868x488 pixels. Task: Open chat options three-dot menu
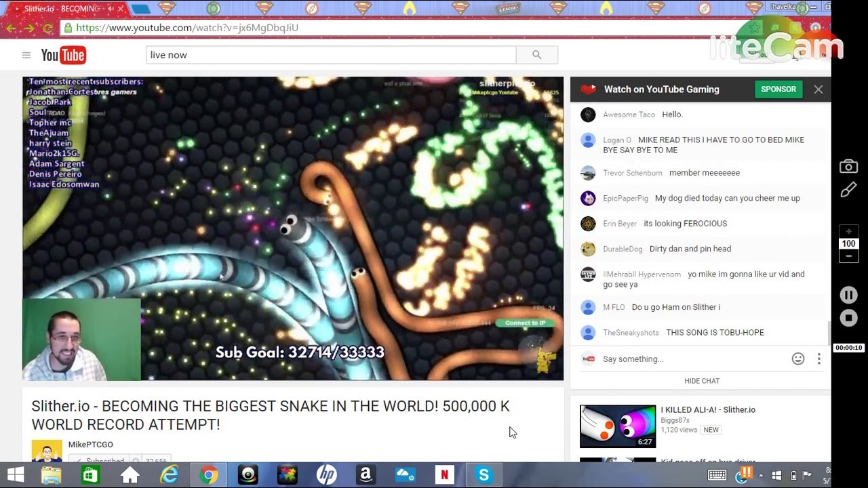(818, 359)
